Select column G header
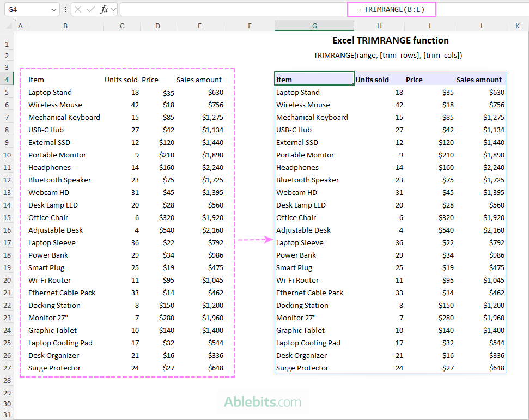The height and width of the screenshot is (420, 529). click(x=314, y=26)
